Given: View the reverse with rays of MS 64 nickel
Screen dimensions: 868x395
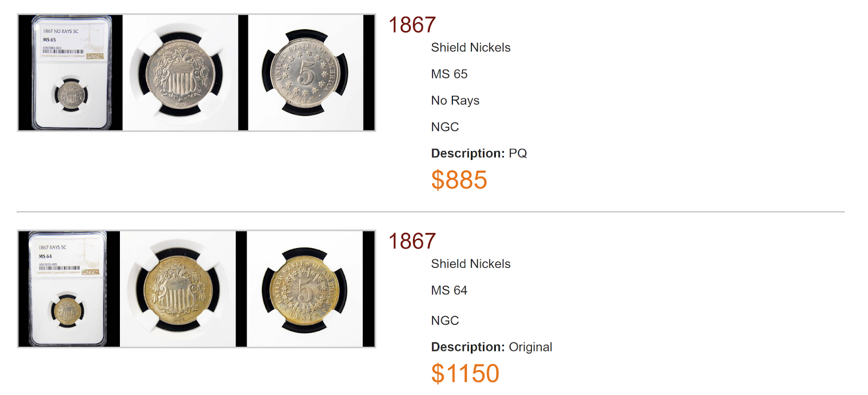Looking at the screenshot, I should (x=305, y=289).
